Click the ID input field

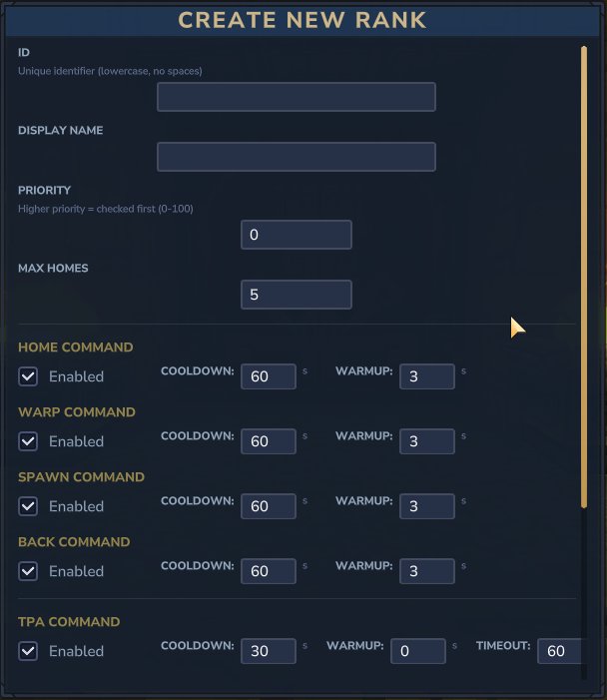[x=297, y=97]
